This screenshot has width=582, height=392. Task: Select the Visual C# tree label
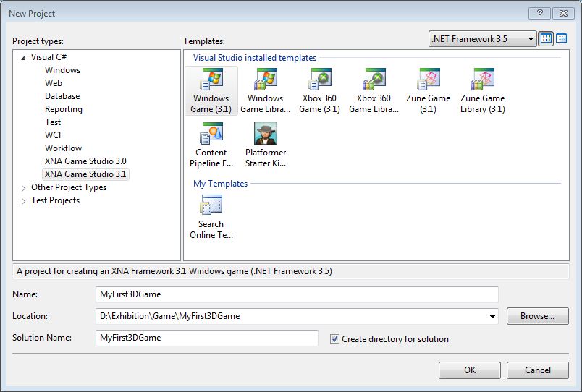[48, 57]
